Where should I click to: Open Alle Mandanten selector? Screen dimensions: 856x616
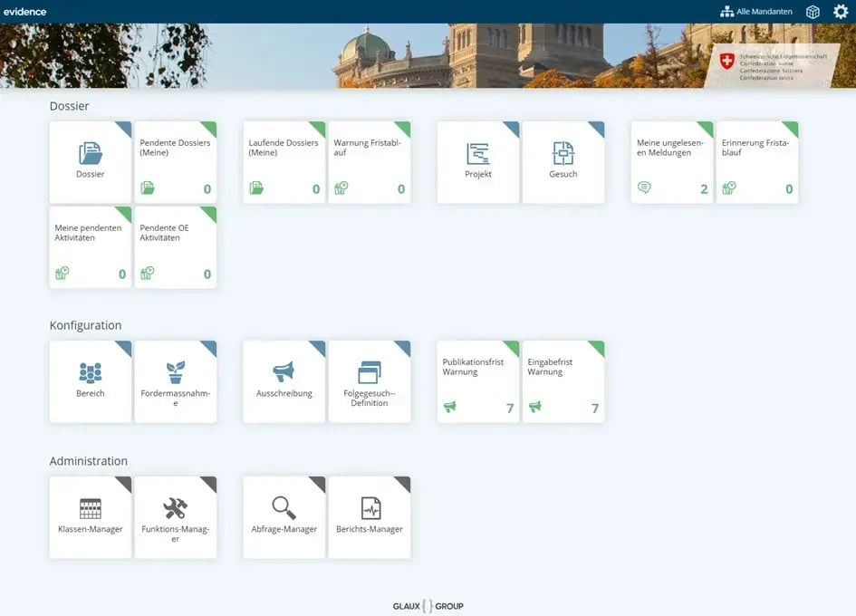click(756, 12)
